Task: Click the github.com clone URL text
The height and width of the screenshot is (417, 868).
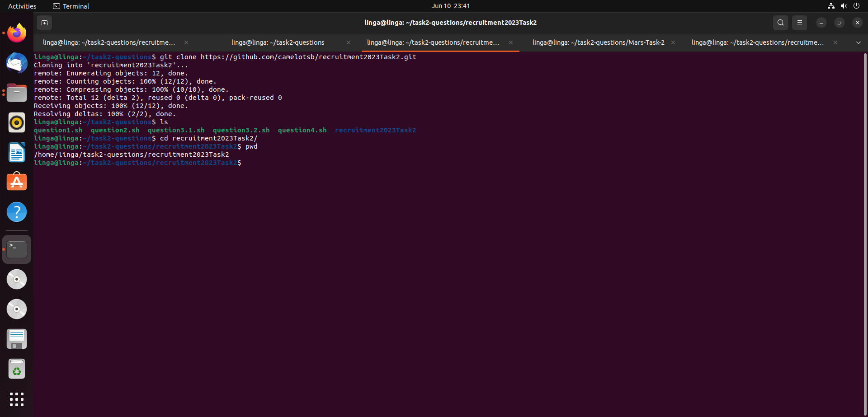Action: tap(308, 57)
